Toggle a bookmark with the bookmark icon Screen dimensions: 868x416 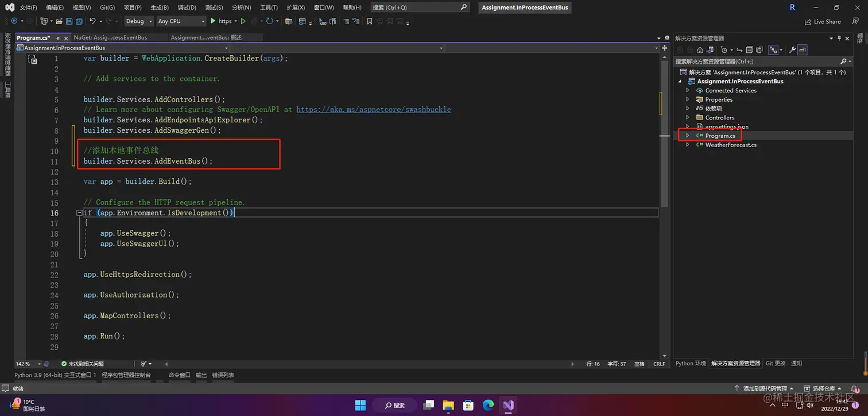coord(370,21)
